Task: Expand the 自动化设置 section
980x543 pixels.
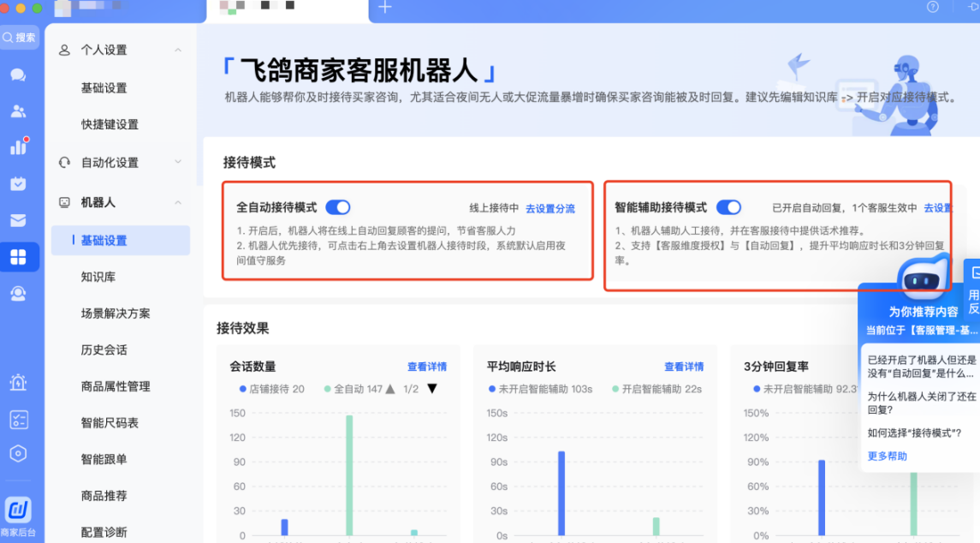Action: [178, 162]
